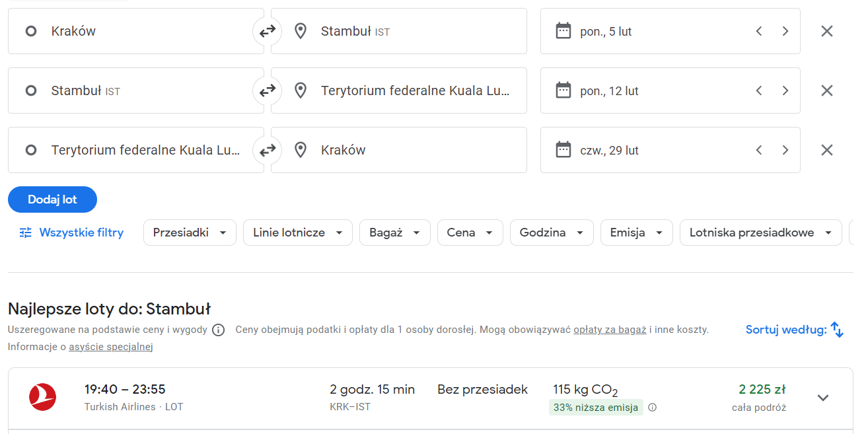The image size is (868, 434).
Task: Edit the Kraków origin field in first row
Action: (136, 31)
